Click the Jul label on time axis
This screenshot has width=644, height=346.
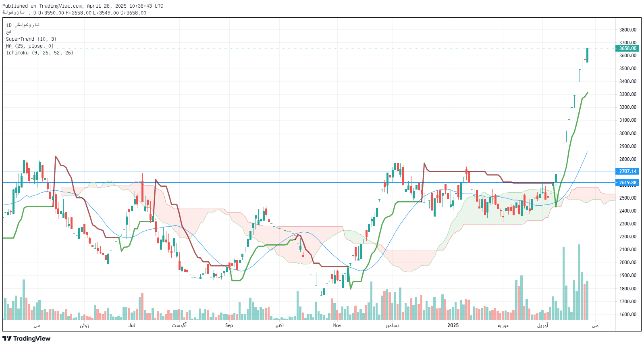coord(132,325)
